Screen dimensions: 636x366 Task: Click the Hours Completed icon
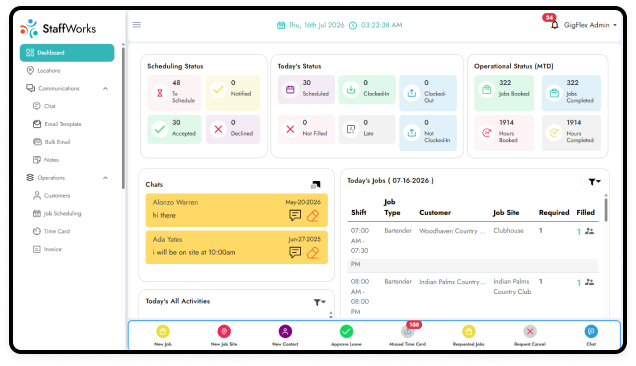pyautogui.click(x=554, y=133)
